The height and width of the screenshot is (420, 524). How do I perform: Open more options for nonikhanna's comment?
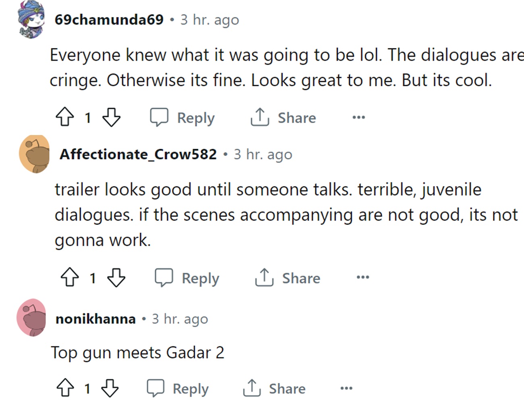346,388
